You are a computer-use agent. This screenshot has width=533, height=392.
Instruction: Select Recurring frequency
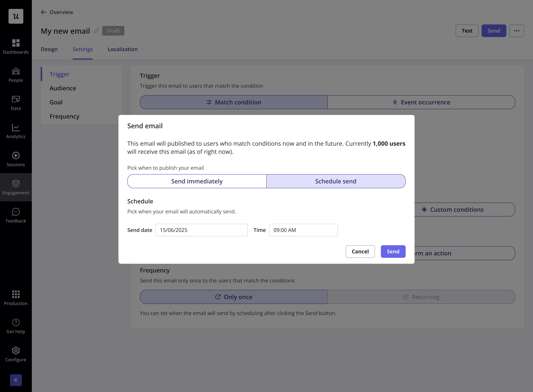pos(421,297)
